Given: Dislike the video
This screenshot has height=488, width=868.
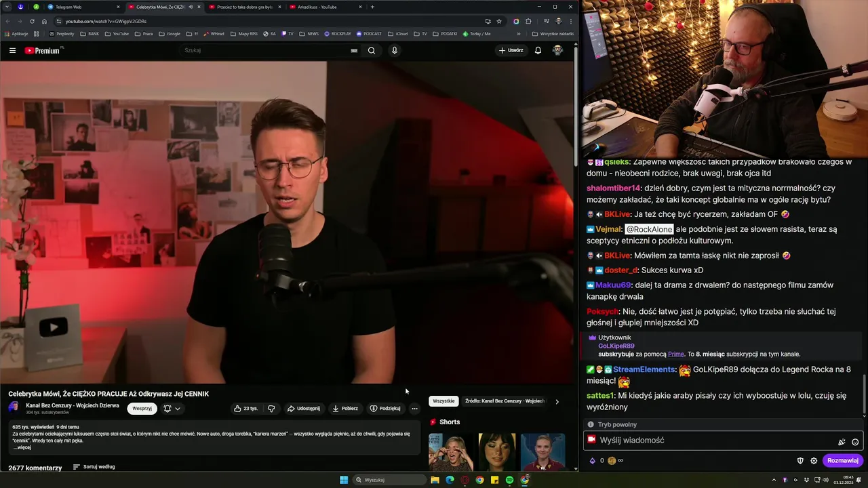Looking at the screenshot, I should [271, 409].
